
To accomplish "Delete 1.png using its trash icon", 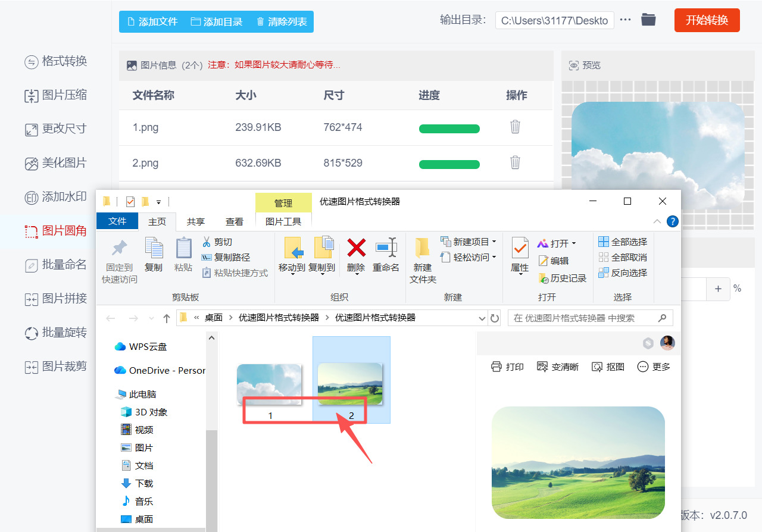I will (x=515, y=127).
